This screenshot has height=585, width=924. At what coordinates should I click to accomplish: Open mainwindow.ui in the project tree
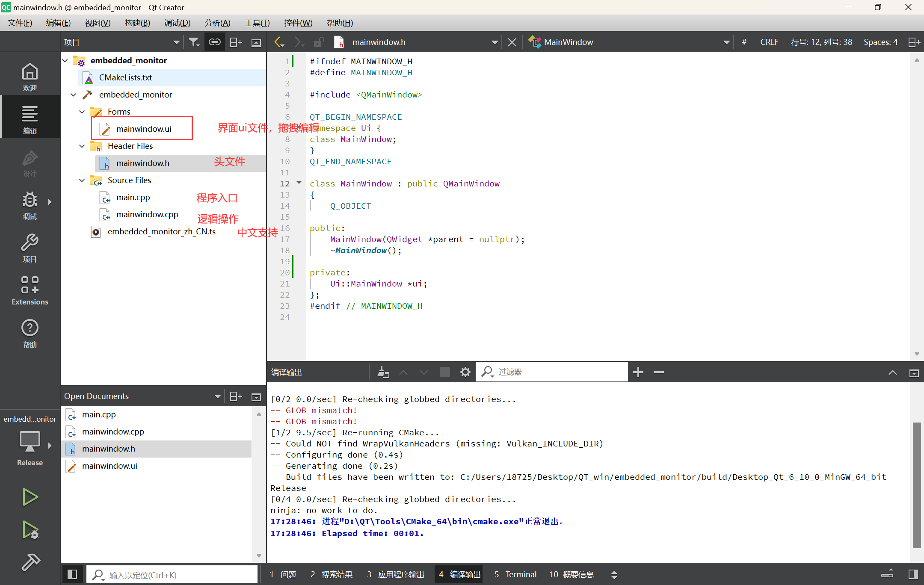coord(144,129)
